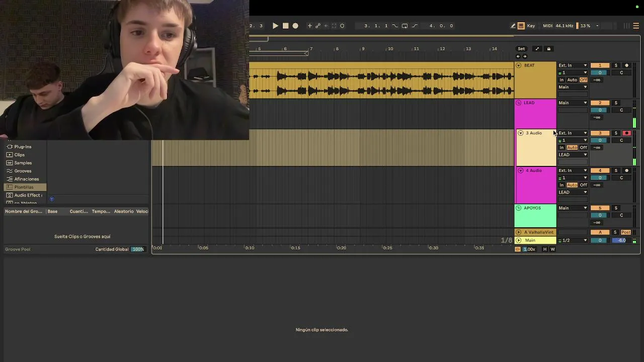
Task: Click the W optimize width button
Action: pos(552,249)
